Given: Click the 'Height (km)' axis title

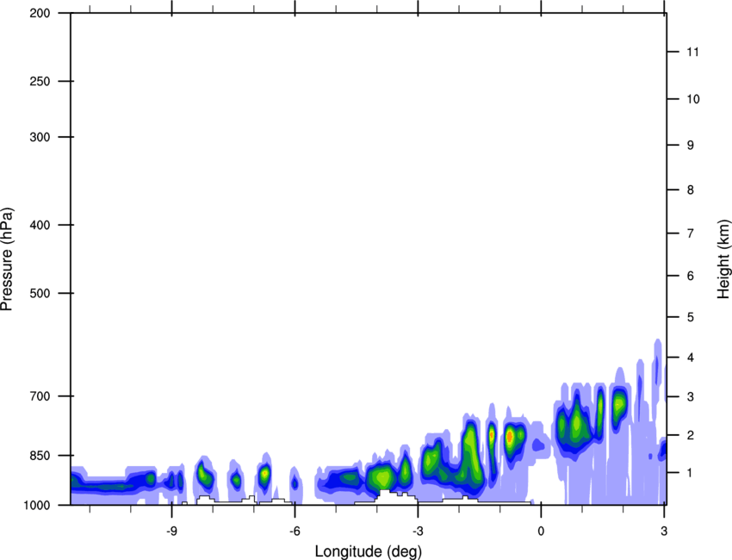Looking at the screenshot, I should point(723,259).
